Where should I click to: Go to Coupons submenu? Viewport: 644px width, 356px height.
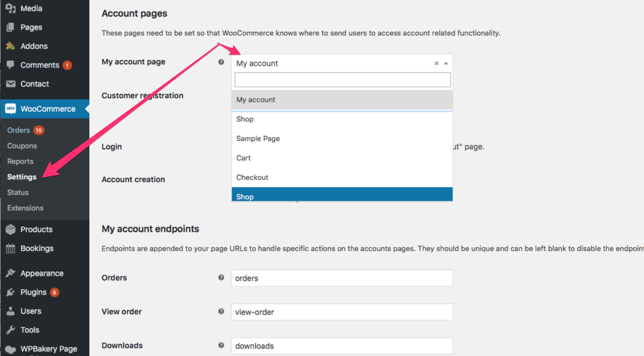pos(22,146)
